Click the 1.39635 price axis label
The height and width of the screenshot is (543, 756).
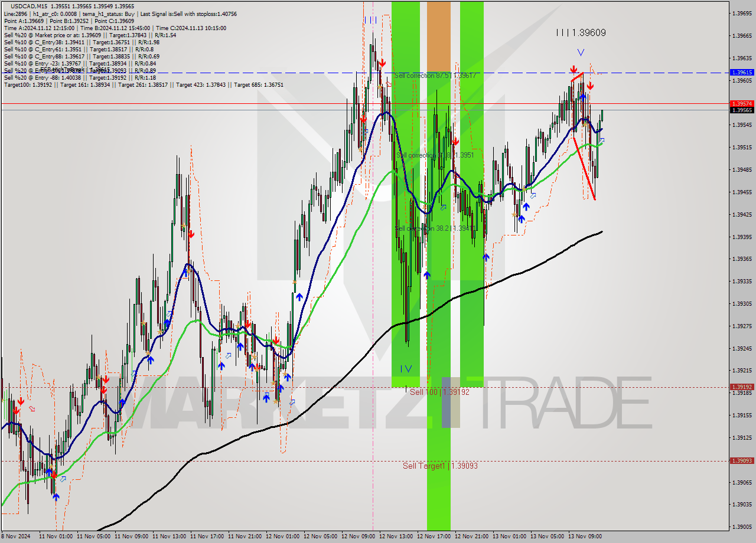pyautogui.click(x=742, y=58)
